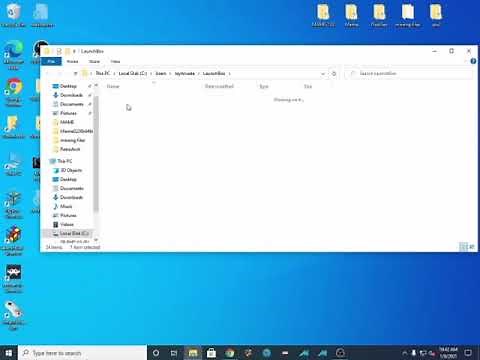Open the notification center icon
480x360 pixels.
(x=468, y=353)
